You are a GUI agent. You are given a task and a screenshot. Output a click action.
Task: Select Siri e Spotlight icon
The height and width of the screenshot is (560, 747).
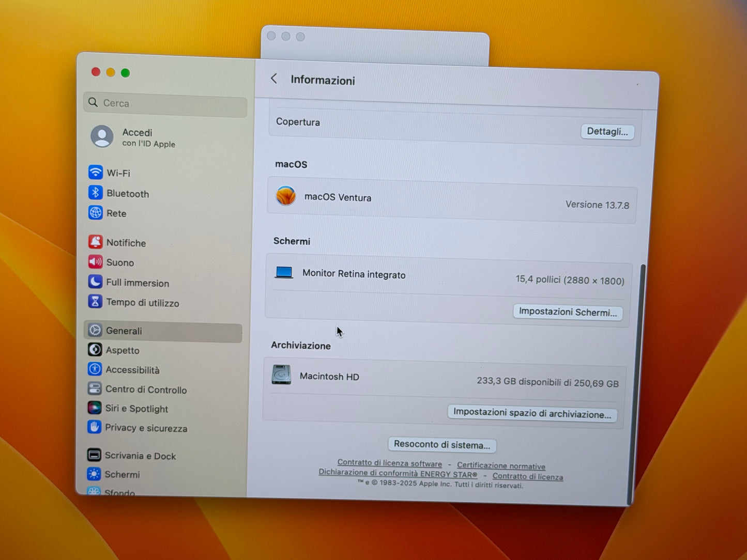(94, 408)
